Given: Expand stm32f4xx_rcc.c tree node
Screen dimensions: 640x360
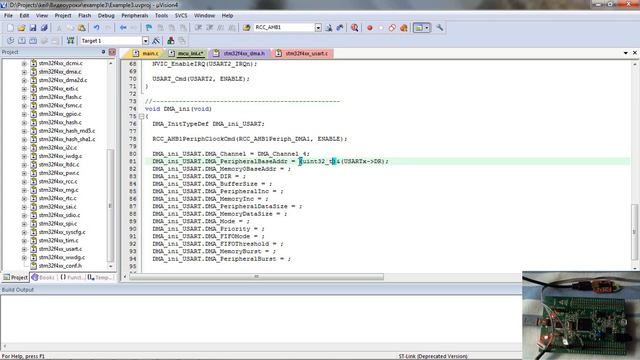Looking at the screenshot, I should pos(24,182).
